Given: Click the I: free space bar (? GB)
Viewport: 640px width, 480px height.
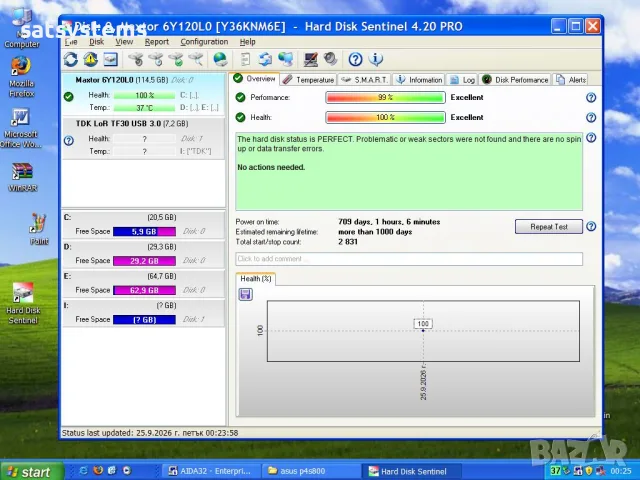Looking at the screenshot, I should click(144, 320).
